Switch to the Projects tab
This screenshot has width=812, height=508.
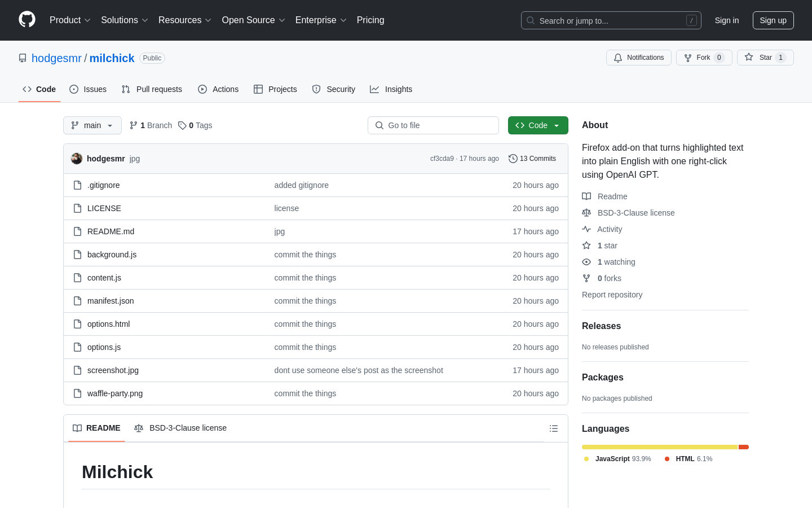pos(275,89)
